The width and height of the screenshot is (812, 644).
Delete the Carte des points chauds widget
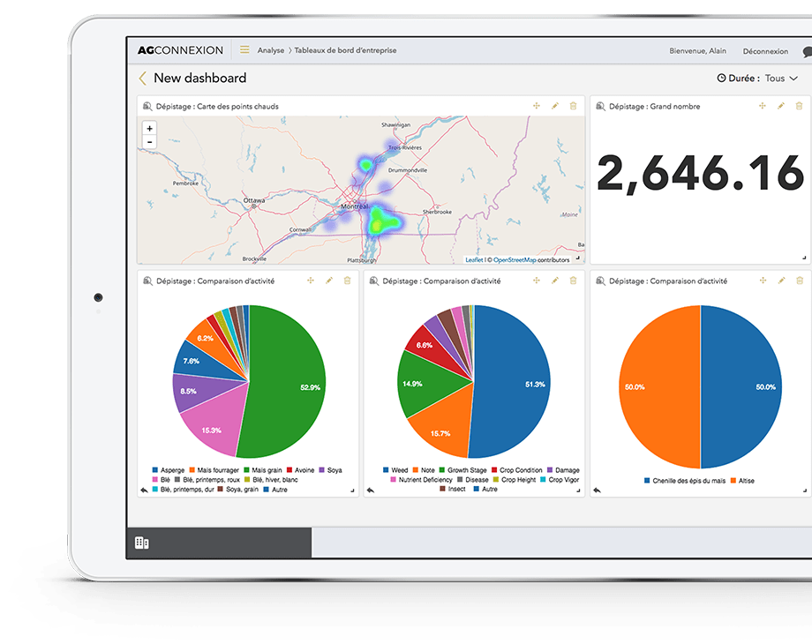tap(574, 106)
